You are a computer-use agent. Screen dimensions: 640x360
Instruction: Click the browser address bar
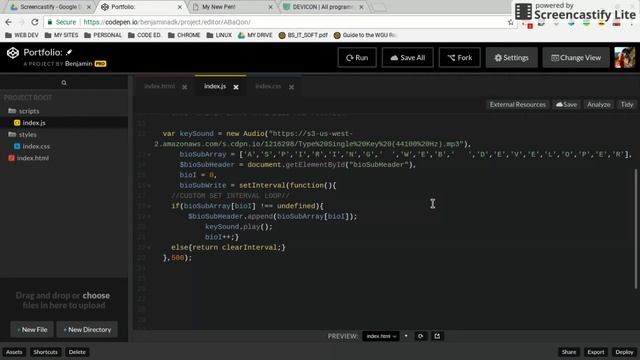(278, 22)
